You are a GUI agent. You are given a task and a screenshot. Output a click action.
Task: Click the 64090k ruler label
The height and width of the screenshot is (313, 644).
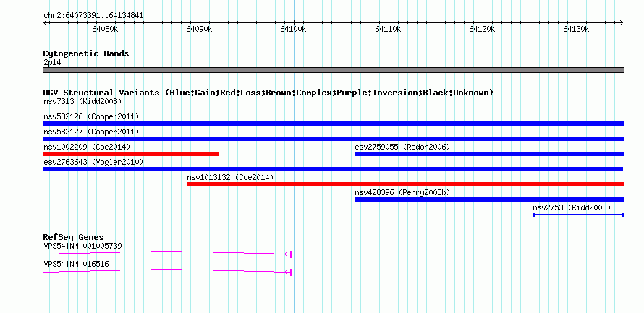coord(199,30)
